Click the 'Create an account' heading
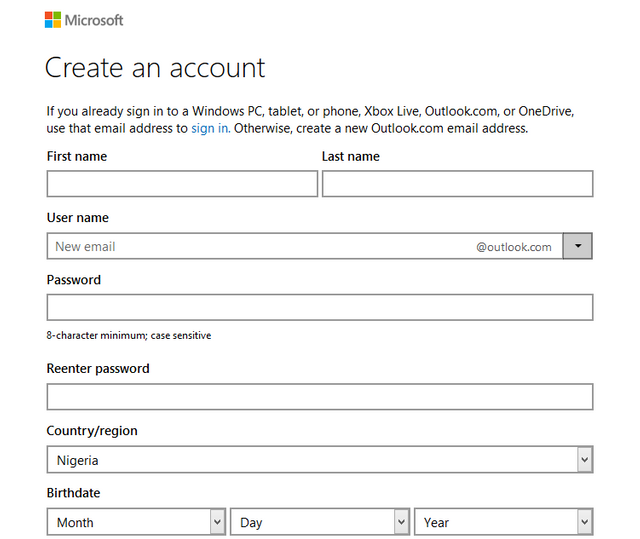Image resolution: width=640 pixels, height=539 pixels. coord(155,68)
